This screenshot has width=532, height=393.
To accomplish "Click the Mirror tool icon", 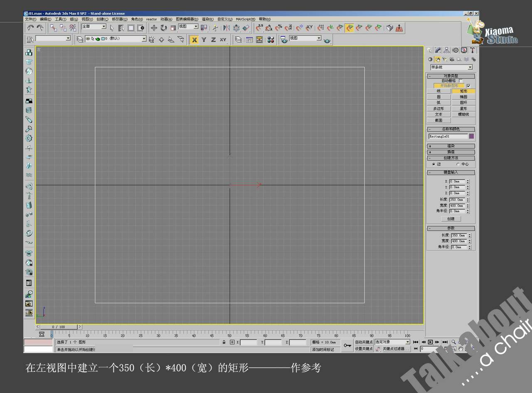I will click(x=227, y=28).
